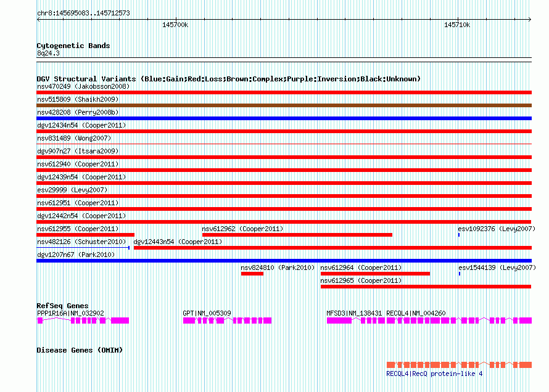Select the blue dgv1207n67 gain bar
Screen dimensions: 549x392
click(x=284, y=261)
